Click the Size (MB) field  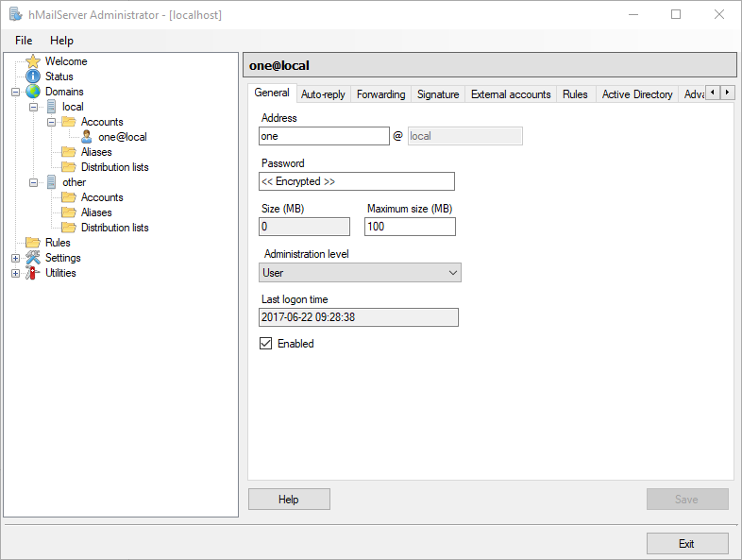pyautogui.click(x=304, y=227)
